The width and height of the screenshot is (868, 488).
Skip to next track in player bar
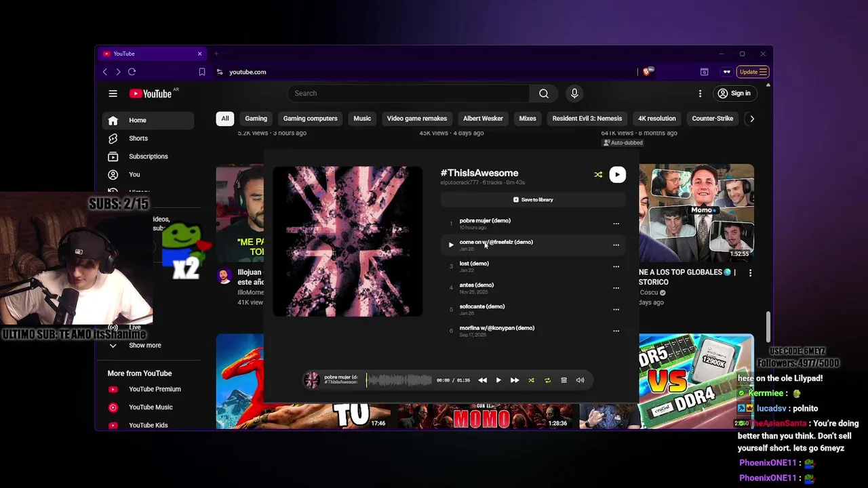[x=515, y=380]
